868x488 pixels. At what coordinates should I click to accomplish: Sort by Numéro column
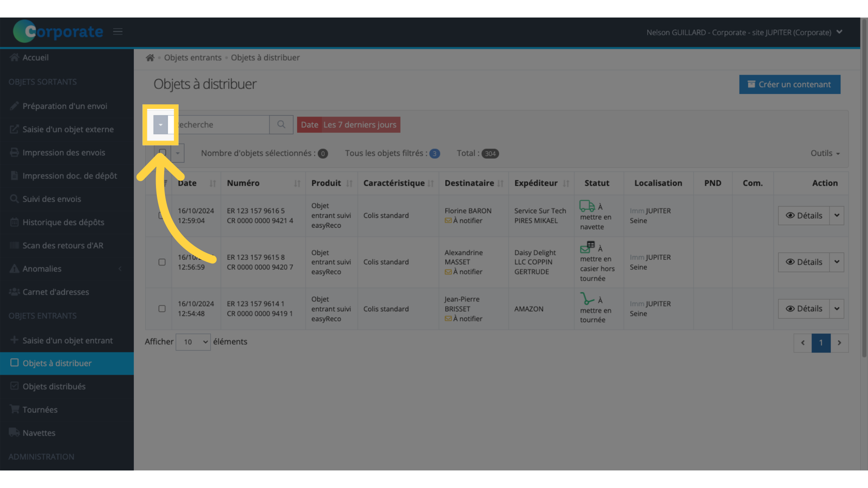pyautogui.click(x=263, y=183)
